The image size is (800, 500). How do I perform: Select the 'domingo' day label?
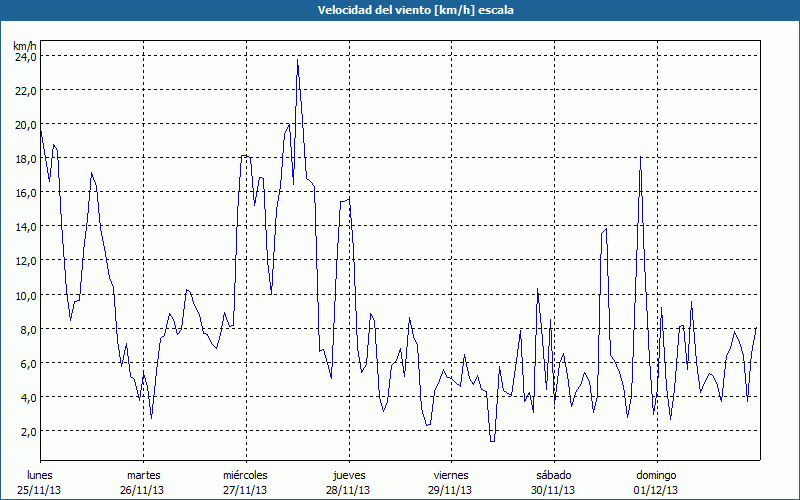pos(655,475)
